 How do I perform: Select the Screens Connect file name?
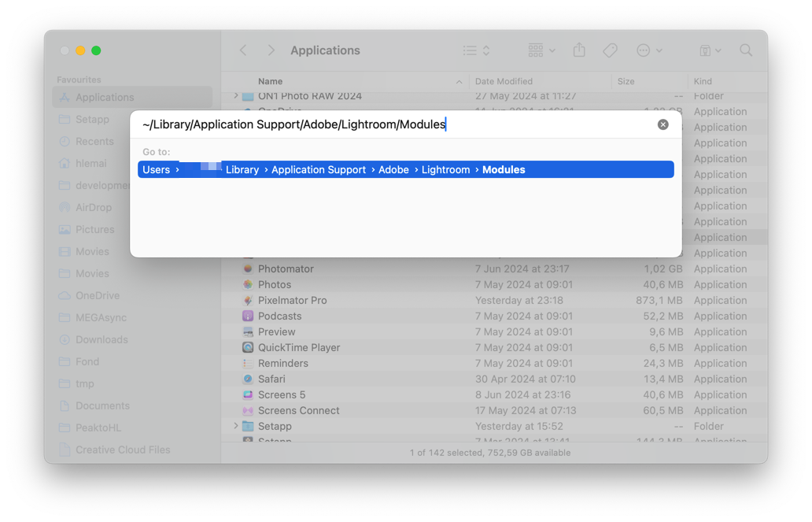click(299, 410)
